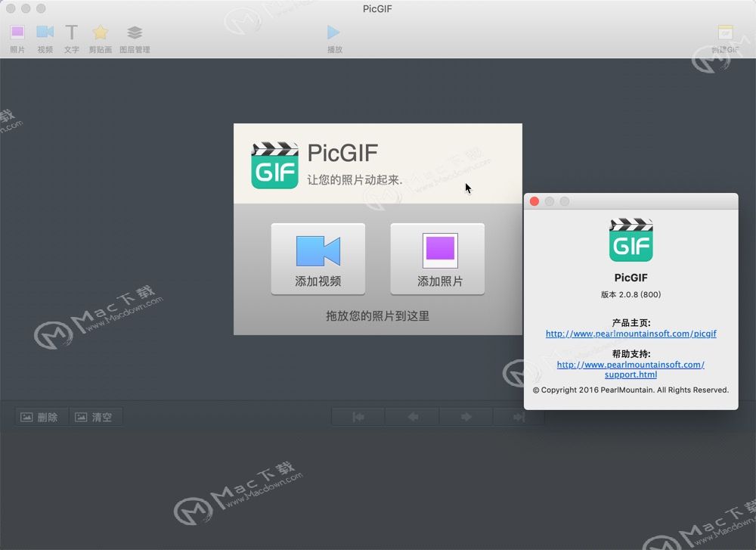Click the 添加照片 button
Screen dimensions: 756x550
(437, 259)
